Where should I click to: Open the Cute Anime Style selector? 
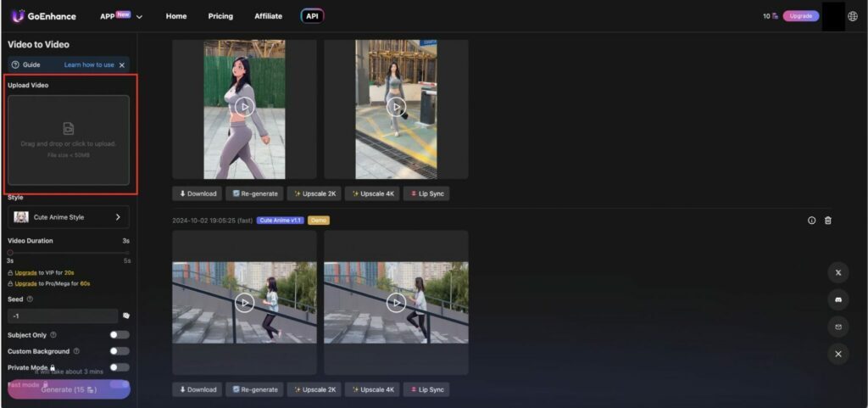click(69, 217)
